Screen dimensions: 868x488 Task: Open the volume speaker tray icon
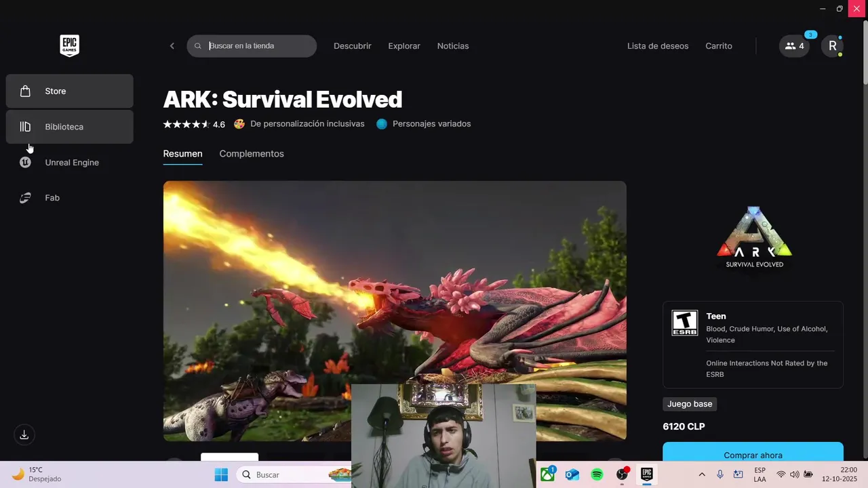794,475
